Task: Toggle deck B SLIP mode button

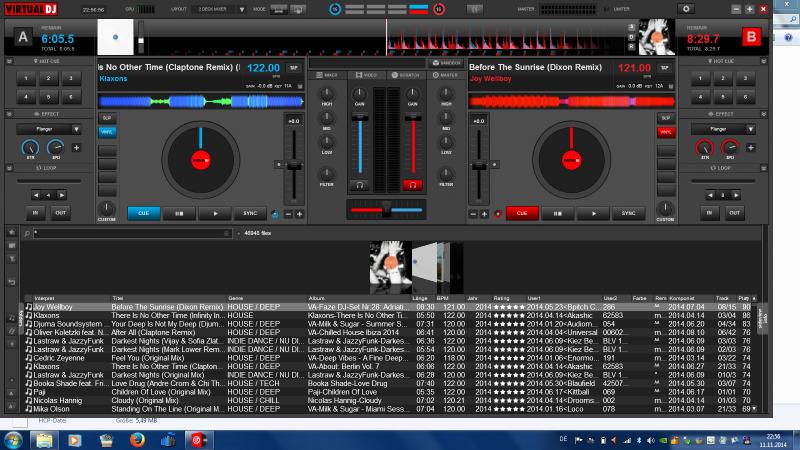Action: point(666,118)
